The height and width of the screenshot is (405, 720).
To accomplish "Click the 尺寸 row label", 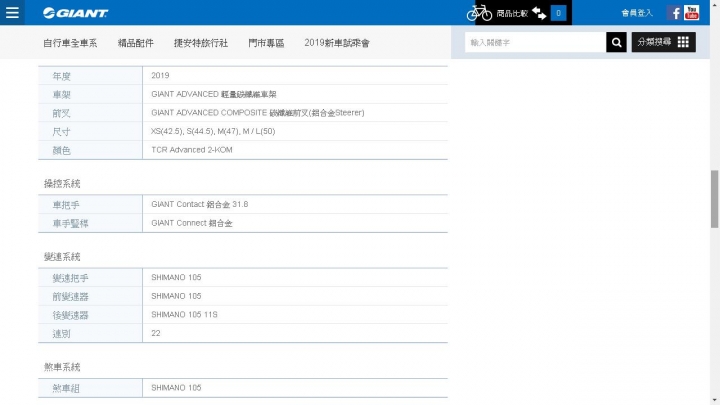I will tap(62, 132).
